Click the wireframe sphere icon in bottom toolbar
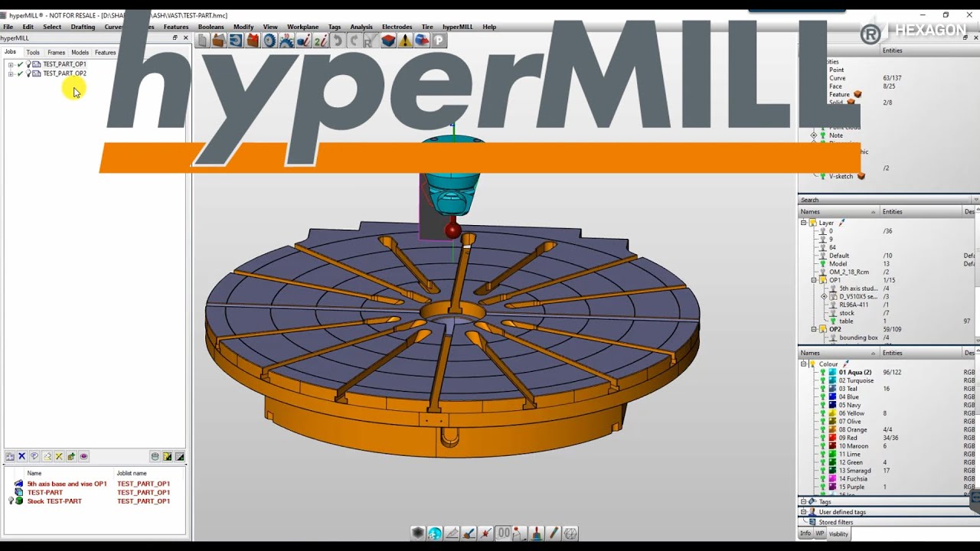The image size is (980, 551). coord(570,533)
